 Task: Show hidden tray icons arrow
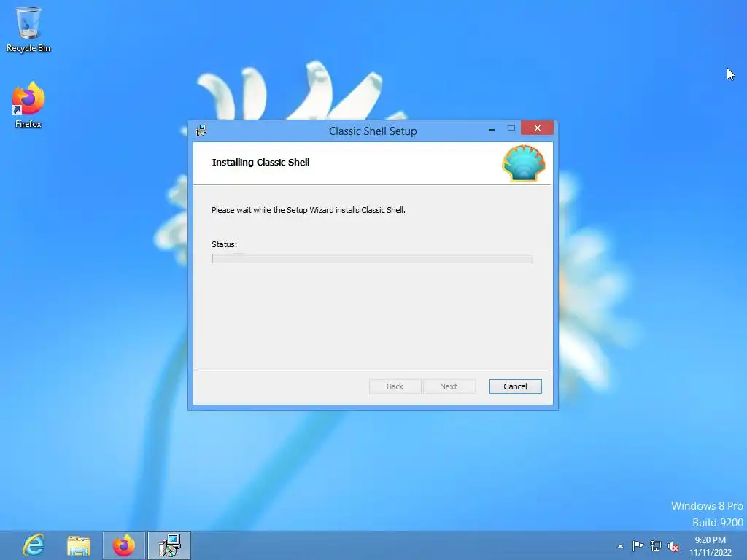coord(620,546)
